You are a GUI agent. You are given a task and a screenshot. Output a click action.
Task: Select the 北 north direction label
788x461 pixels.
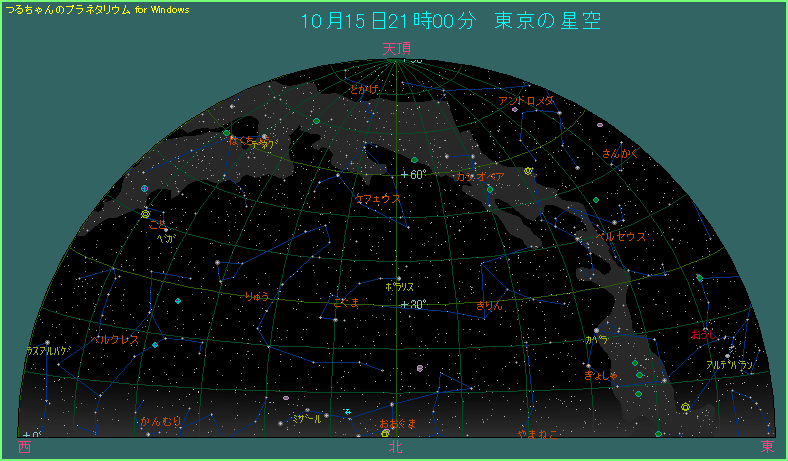point(396,447)
